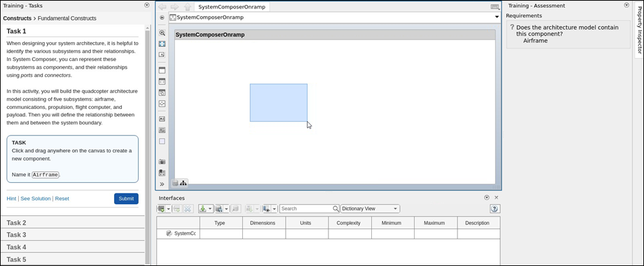
Task: Select the SystemComposerOnramp tab
Action: click(x=232, y=7)
